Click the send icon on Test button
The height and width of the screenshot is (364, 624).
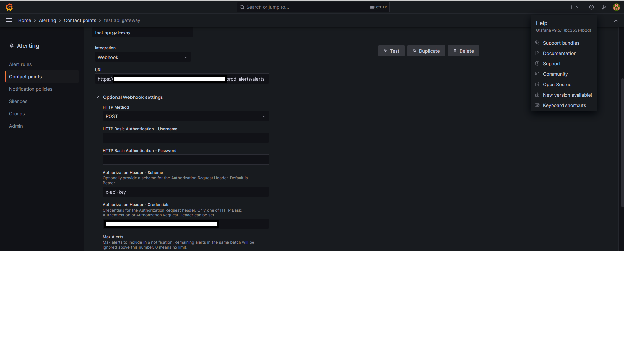coord(385,51)
